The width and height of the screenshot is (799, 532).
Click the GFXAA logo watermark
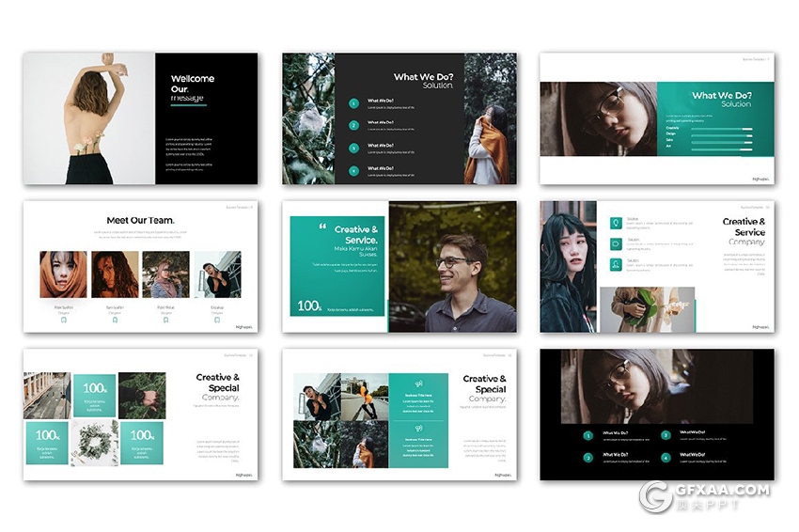click(656, 496)
